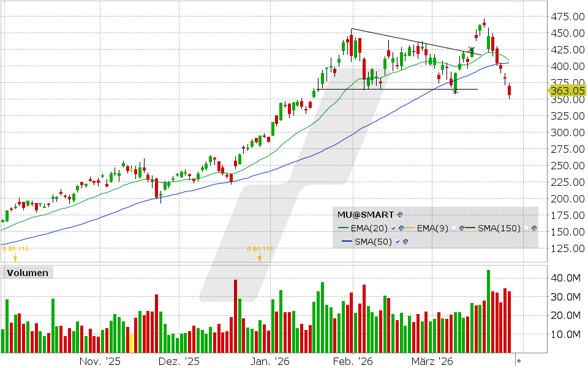The height and width of the screenshot is (368, 588).
Task: Open settings for the SMA(150) indicator
Action: [x=534, y=228]
